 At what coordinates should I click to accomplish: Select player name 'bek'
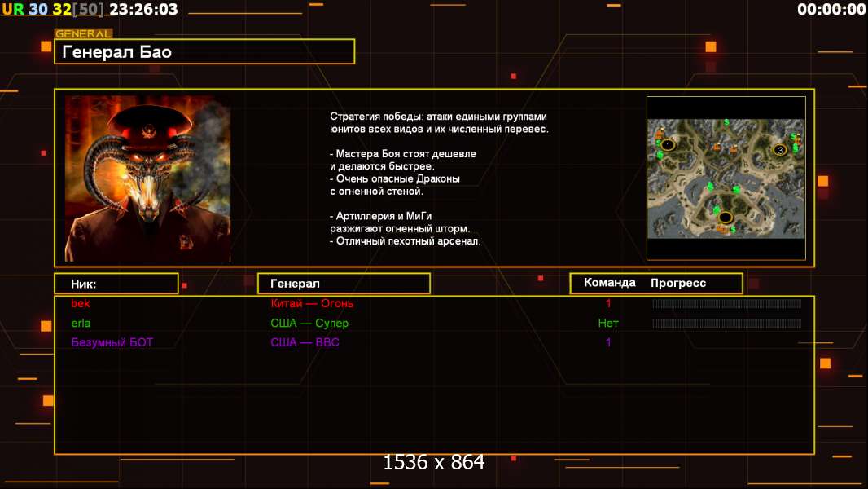pos(81,303)
